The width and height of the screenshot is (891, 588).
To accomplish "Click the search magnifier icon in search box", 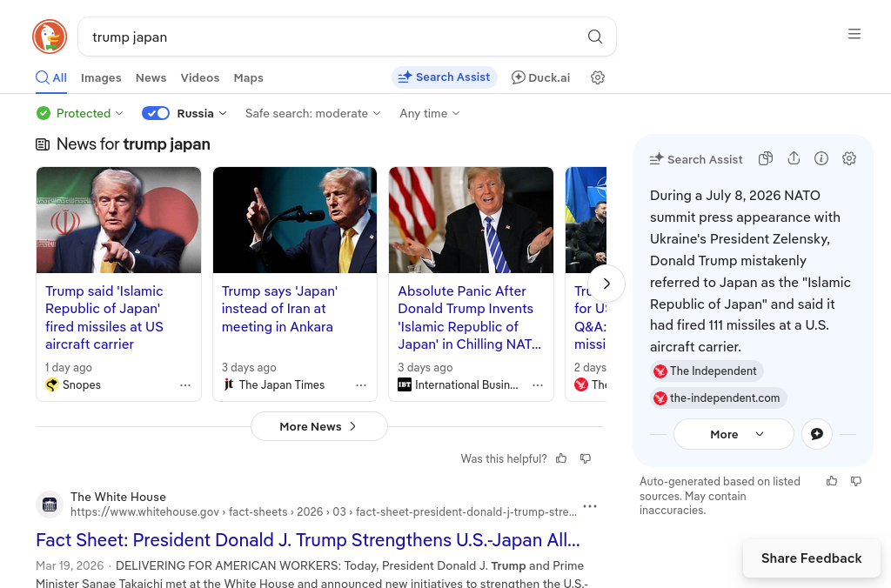I will tap(594, 37).
